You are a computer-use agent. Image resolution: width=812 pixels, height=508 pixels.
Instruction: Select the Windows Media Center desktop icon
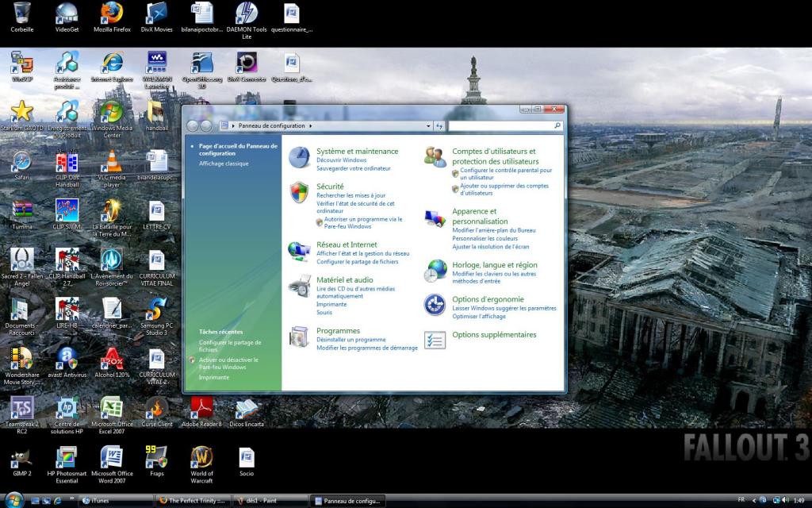111,120
